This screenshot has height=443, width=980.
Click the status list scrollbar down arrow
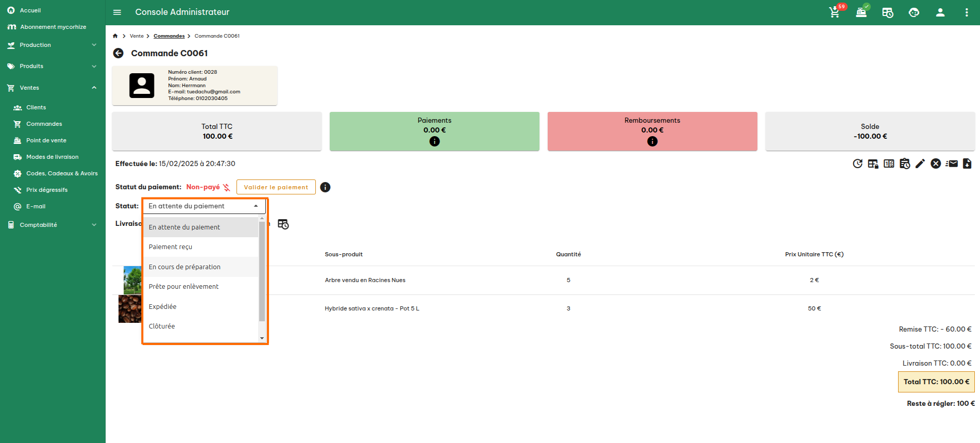point(262,338)
